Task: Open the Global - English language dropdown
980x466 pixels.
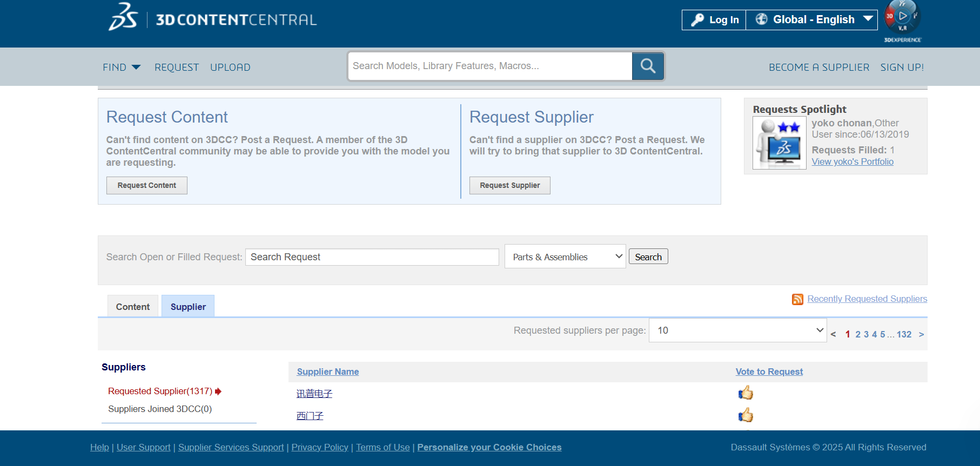Action: (x=812, y=20)
